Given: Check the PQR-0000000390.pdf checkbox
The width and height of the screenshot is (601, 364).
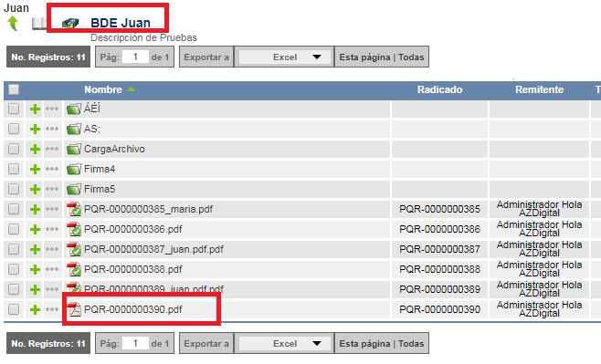Looking at the screenshot, I should coord(14,309).
